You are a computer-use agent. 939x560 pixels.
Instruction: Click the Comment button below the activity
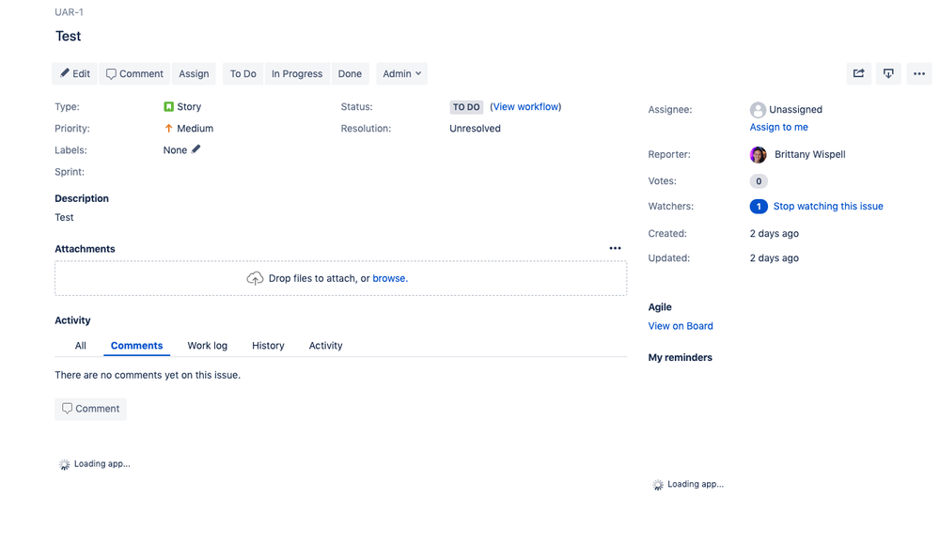pyautogui.click(x=90, y=409)
